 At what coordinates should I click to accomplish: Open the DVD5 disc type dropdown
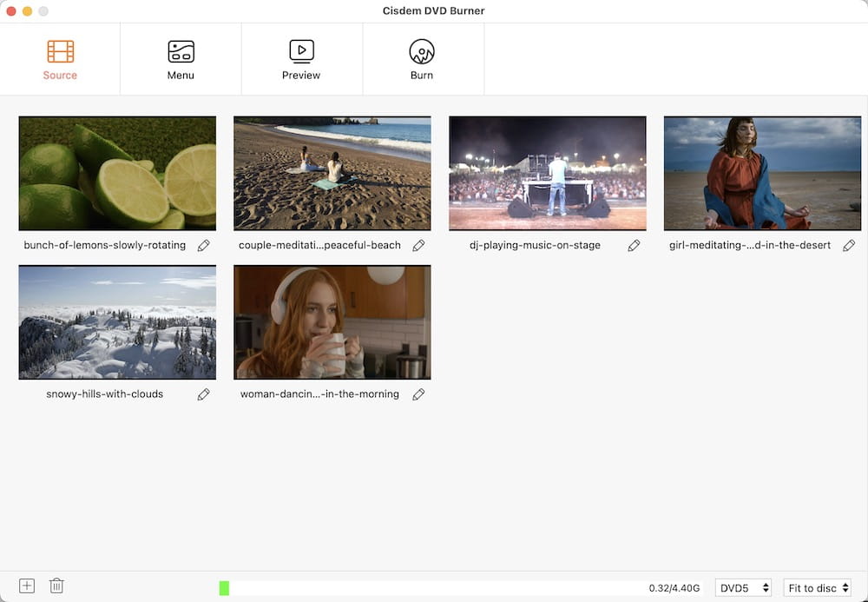[743, 587]
